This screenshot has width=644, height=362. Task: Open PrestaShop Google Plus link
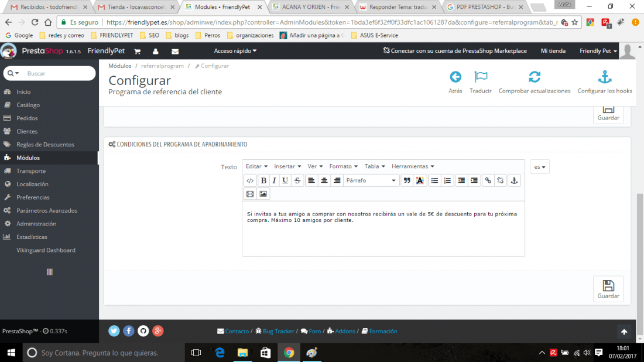(x=157, y=331)
